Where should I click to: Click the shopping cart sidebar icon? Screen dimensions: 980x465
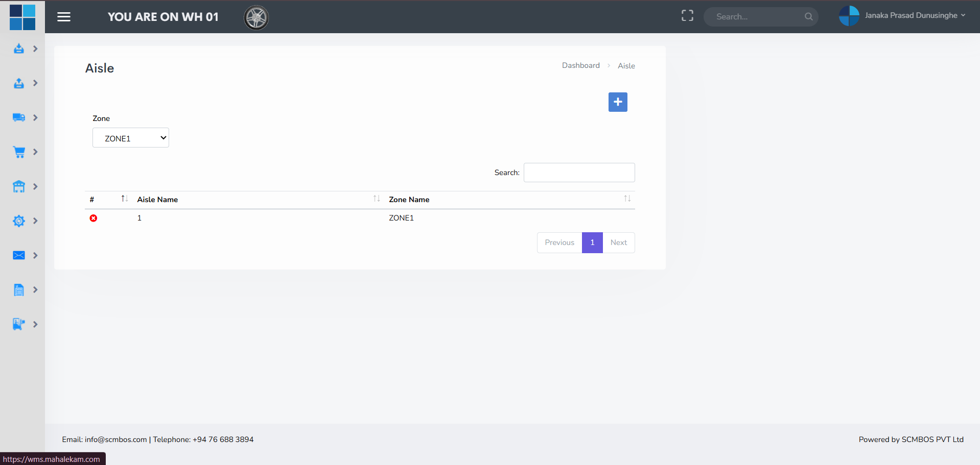19,152
